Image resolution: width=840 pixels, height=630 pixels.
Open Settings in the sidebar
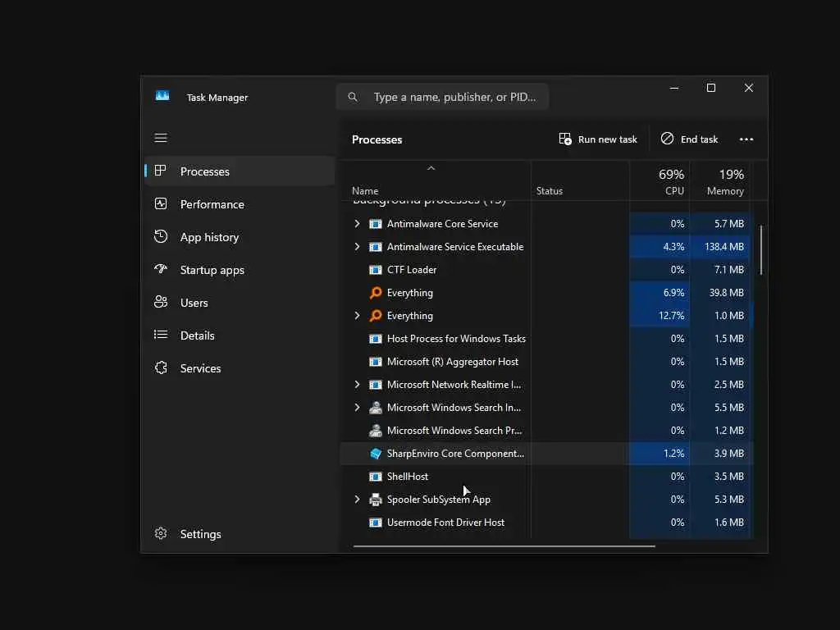coord(240,534)
